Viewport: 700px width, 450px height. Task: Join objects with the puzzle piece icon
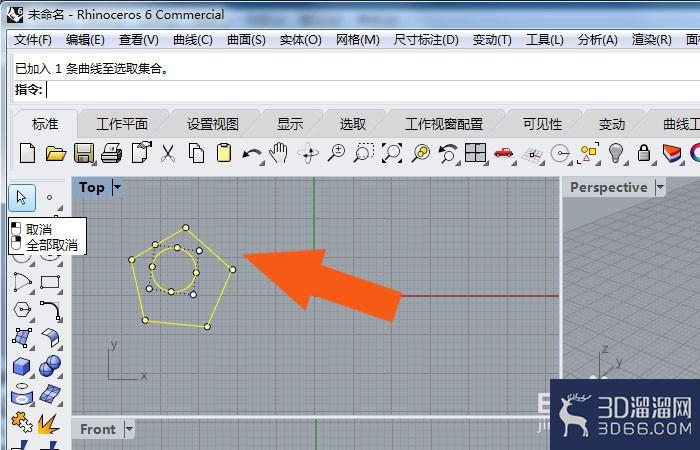[x=21, y=421]
